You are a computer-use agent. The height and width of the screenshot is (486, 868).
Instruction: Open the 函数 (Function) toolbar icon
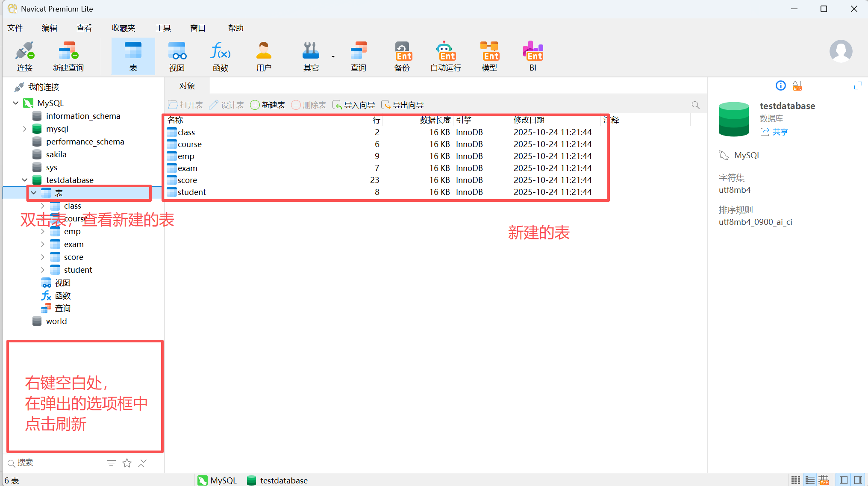[x=220, y=56]
